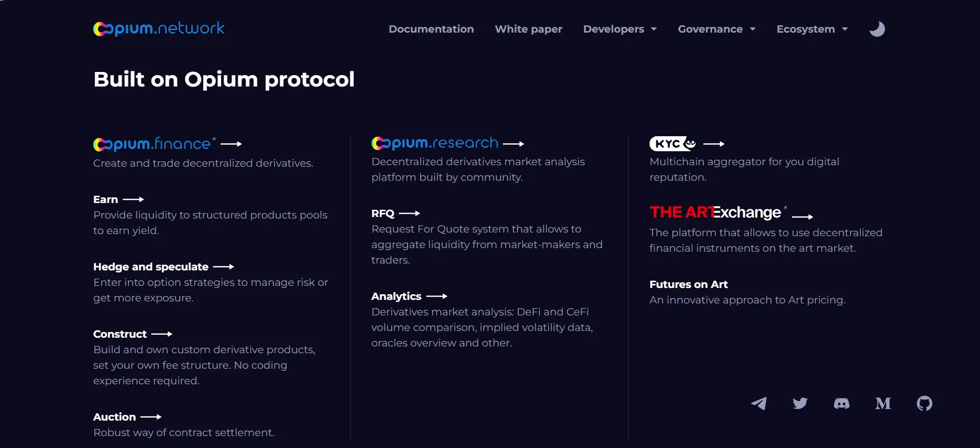Open the GitHub social icon
Screen dimensions: 980x448
(x=925, y=403)
